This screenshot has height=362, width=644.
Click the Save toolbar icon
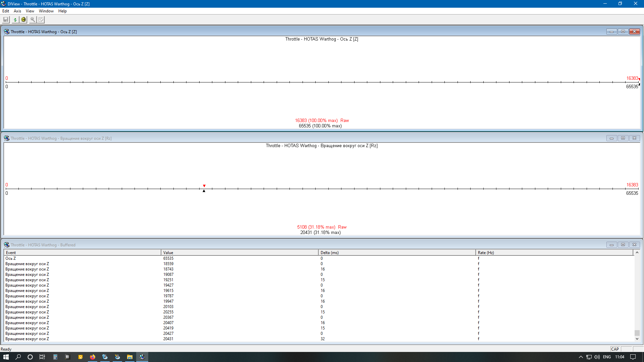tap(6, 20)
